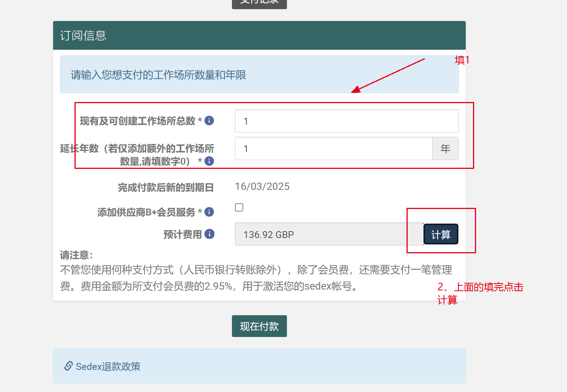Image resolution: width=567 pixels, height=392 pixels.
Task: Enable the 添加供应商B+会员服务 checkbox
Action: (x=239, y=207)
